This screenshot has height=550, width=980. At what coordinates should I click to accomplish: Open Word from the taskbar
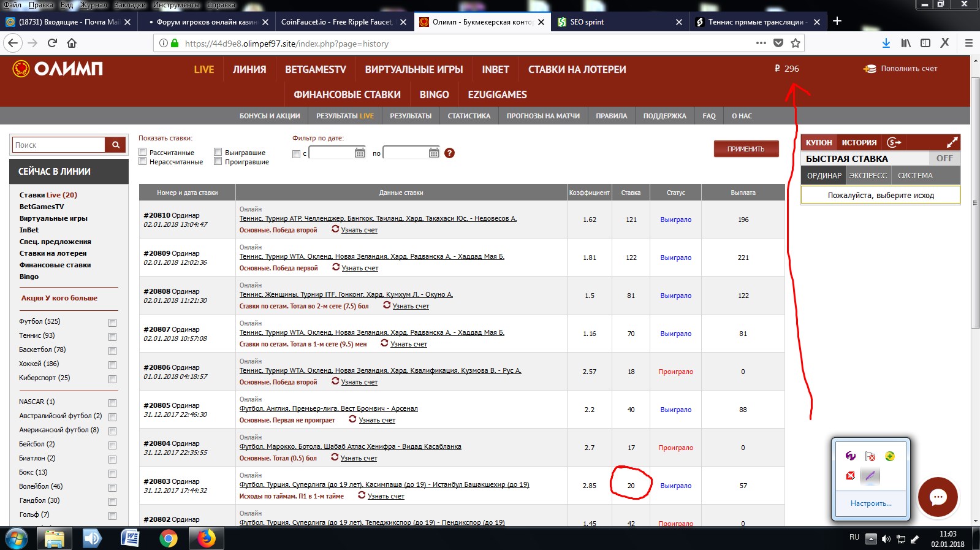pyautogui.click(x=131, y=538)
